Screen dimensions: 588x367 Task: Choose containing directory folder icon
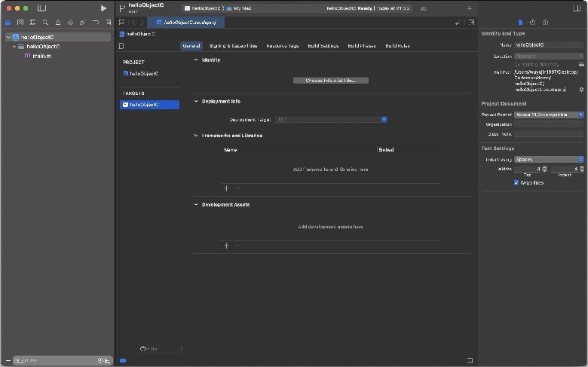coord(581,65)
